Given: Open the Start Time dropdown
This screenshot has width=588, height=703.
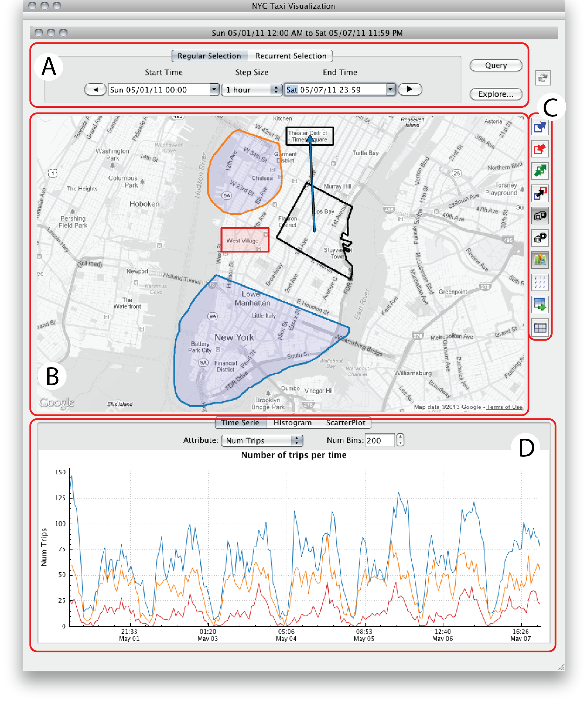Looking at the screenshot, I should (x=214, y=89).
